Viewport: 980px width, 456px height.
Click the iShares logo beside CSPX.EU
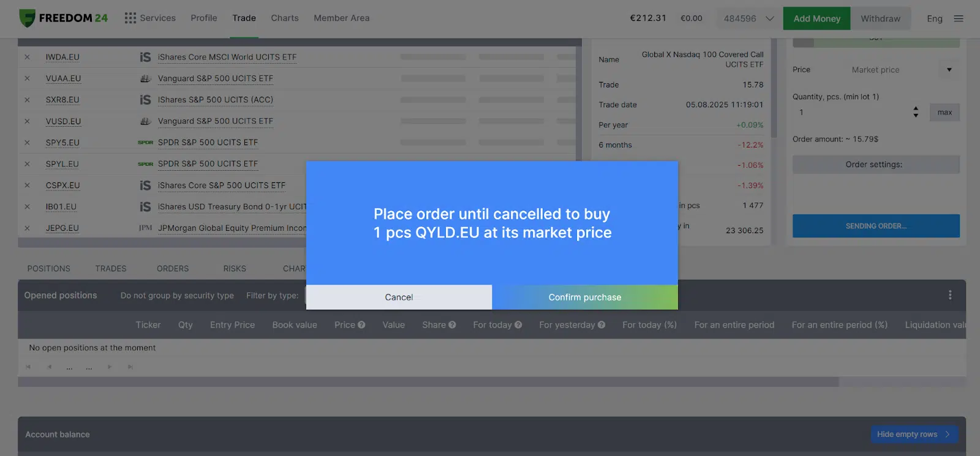tap(145, 185)
